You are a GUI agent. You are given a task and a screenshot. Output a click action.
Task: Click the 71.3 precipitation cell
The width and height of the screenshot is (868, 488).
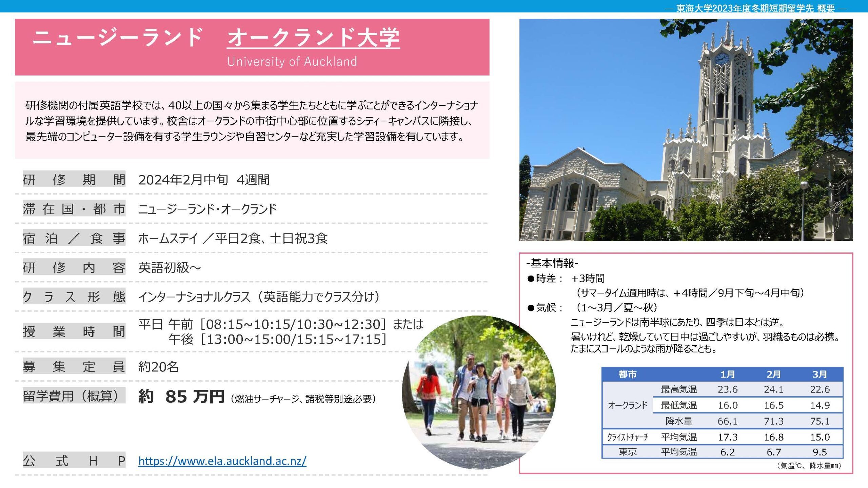click(x=774, y=421)
